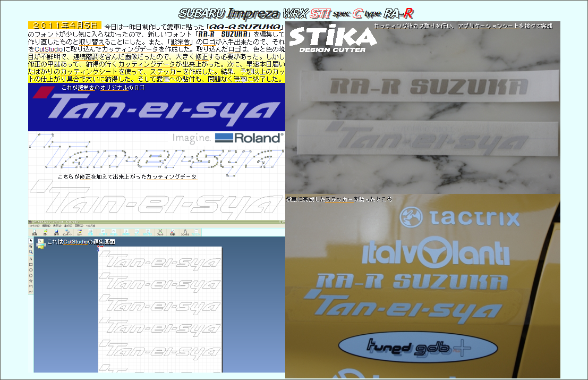Screen dimensions: 588x380
Task: Click the Save icon in CutStudio toolbar
Action: pos(56,232)
